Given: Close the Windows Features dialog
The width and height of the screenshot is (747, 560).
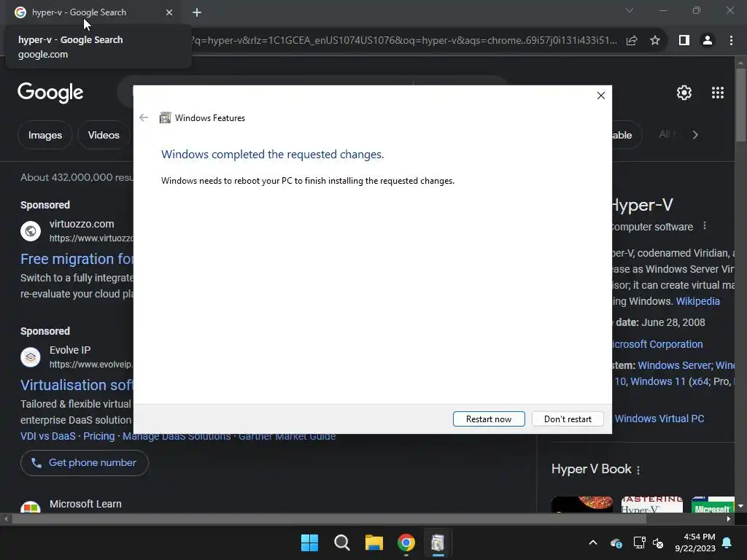Looking at the screenshot, I should (x=601, y=96).
